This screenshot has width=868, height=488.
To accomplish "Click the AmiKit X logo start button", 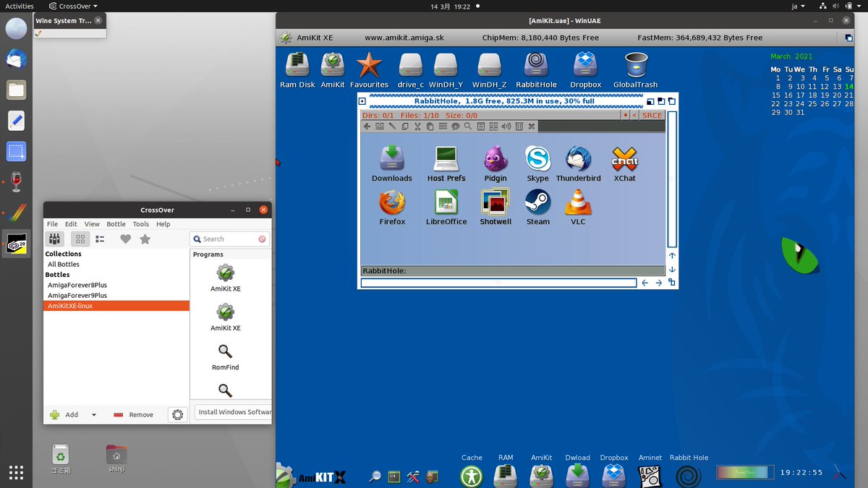I will (312, 475).
